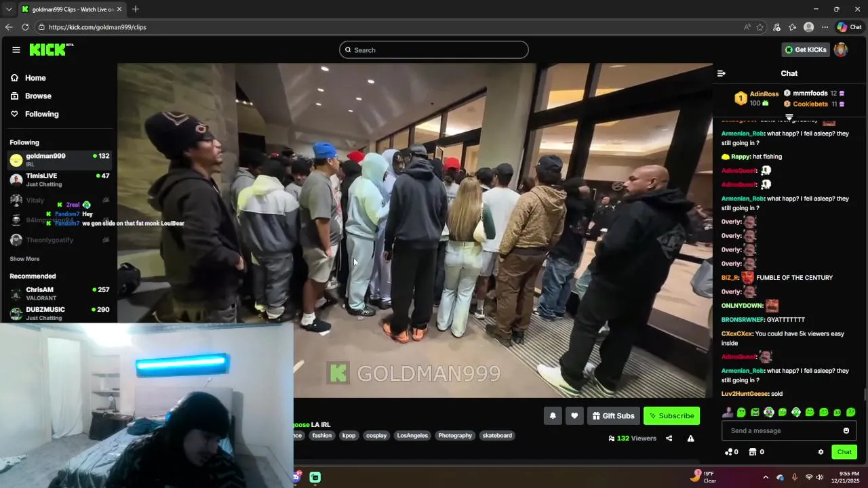
Task: Select the face avatar emote in emote row
Action: 728,412
